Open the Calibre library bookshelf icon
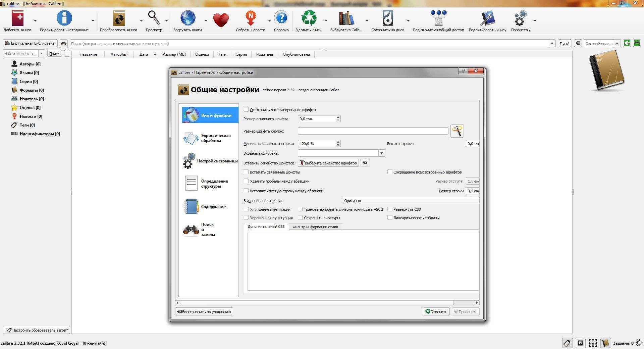 tap(346, 18)
